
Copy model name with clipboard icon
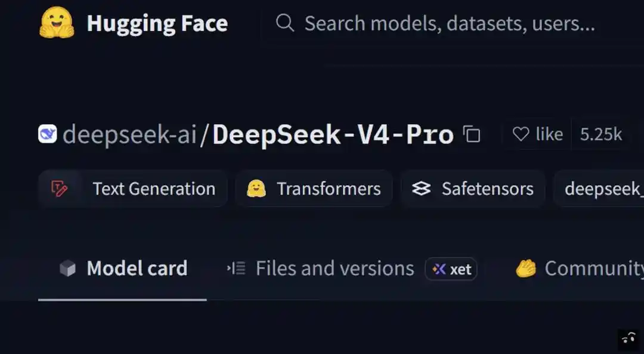(x=472, y=134)
